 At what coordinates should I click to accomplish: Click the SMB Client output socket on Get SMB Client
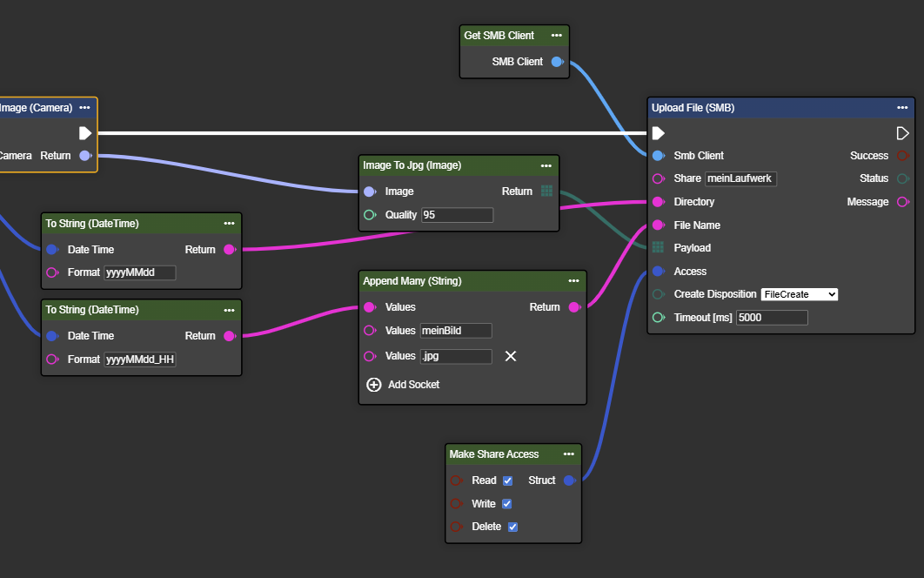[558, 62]
